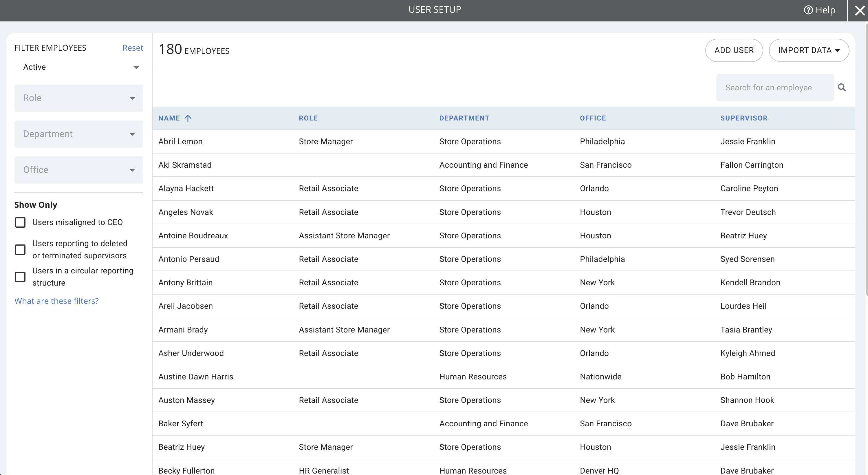This screenshot has height=475, width=868.
Task: Open Alayna Hackett's row
Action: pos(503,189)
